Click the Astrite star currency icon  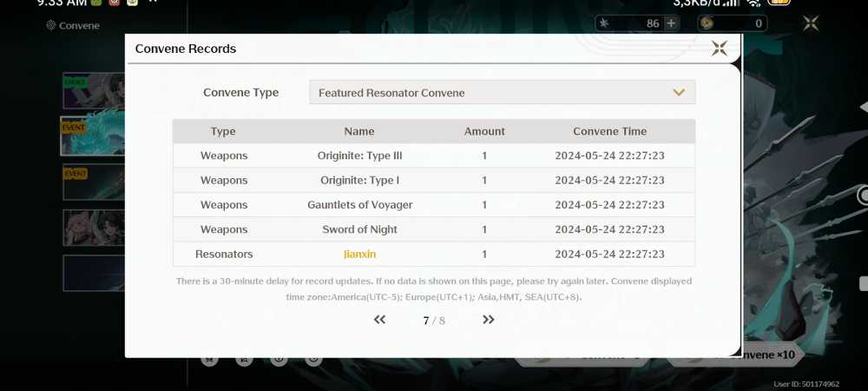[x=604, y=23]
